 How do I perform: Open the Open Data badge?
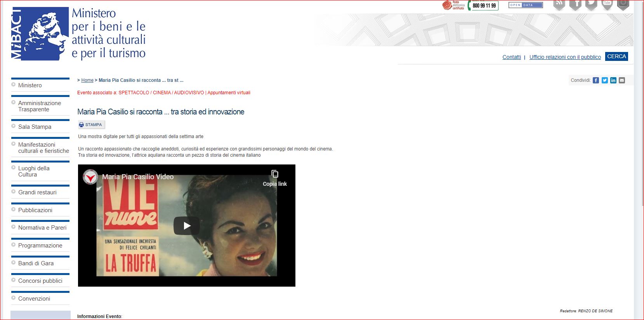526,5
